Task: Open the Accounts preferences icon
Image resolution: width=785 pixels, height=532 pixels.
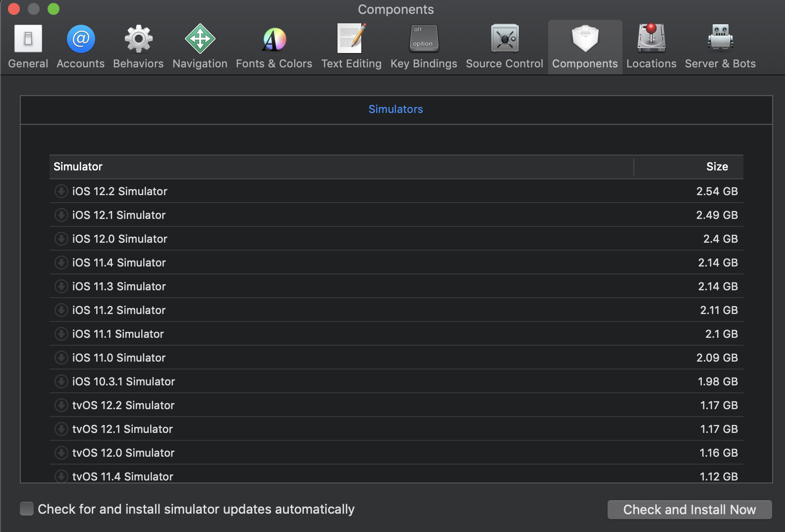Action: coord(81,39)
